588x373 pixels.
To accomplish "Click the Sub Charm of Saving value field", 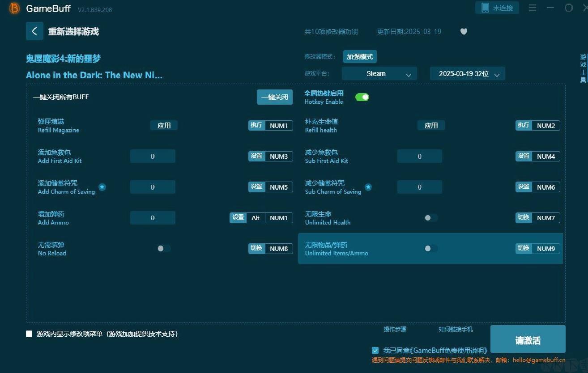I will pyautogui.click(x=420, y=187).
